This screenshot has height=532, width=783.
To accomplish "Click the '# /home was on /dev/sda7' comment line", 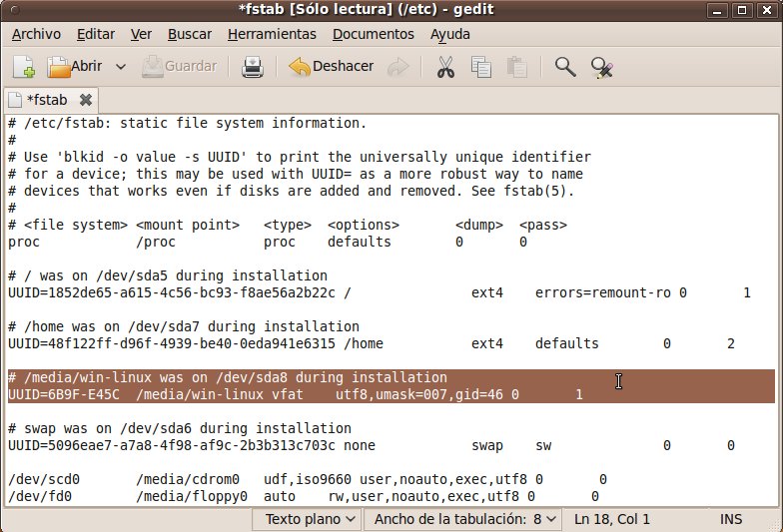I will click(184, 326).
